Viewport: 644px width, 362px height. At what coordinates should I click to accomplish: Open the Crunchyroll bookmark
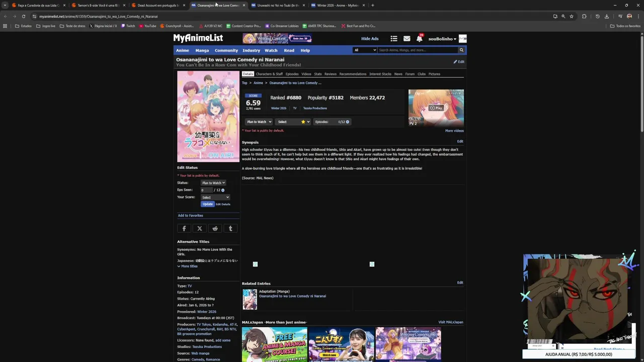point(177,26)
